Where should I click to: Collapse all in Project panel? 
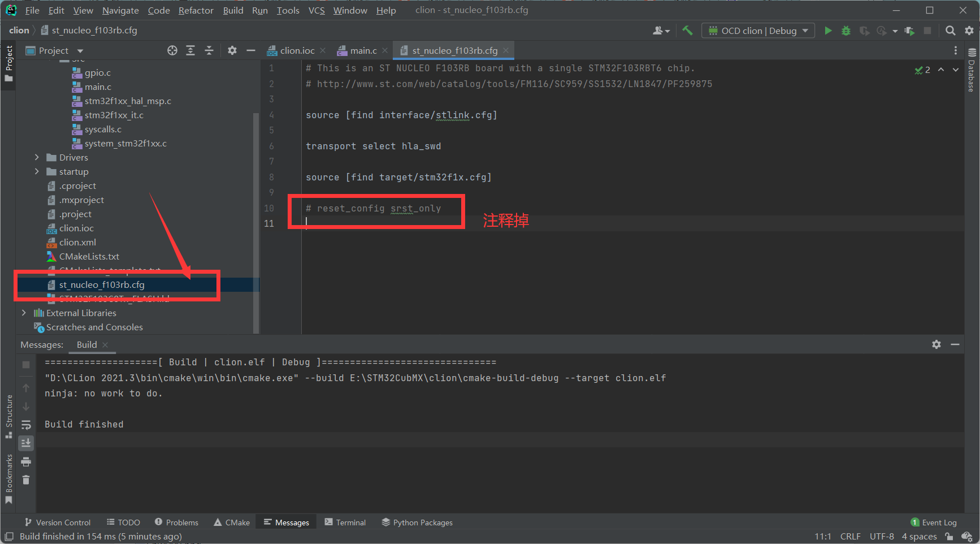pos(209,50)
